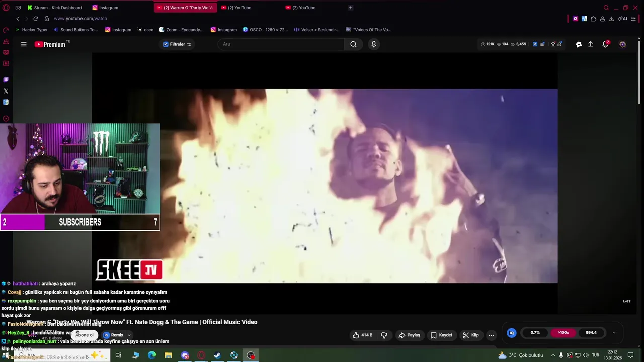Create a clip with the Klip button
Viewport: 644px width, 362px height.
[x=471, y=335]
